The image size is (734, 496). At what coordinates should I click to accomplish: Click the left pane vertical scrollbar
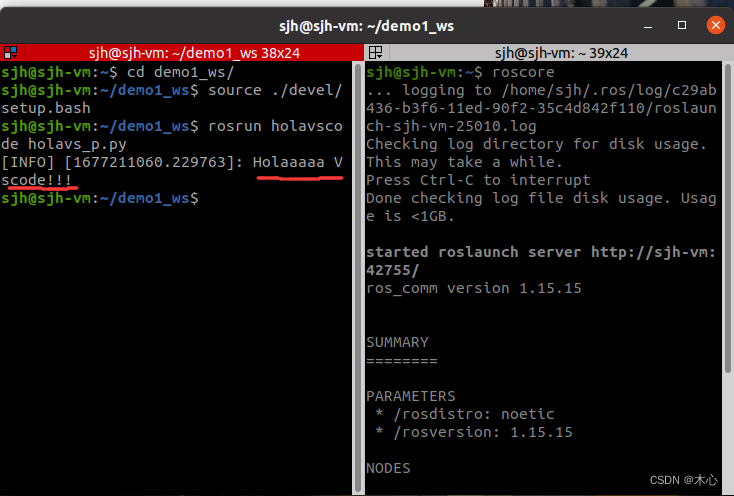click(x=358, y=276)
